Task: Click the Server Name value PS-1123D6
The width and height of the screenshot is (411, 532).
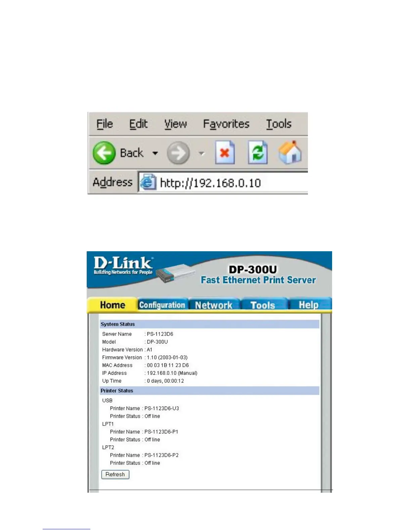Action: 160,334
